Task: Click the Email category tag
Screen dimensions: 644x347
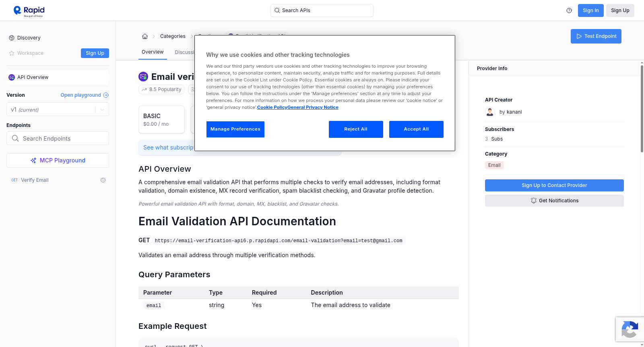Action: pyautogui.click(x=494, y=165)
